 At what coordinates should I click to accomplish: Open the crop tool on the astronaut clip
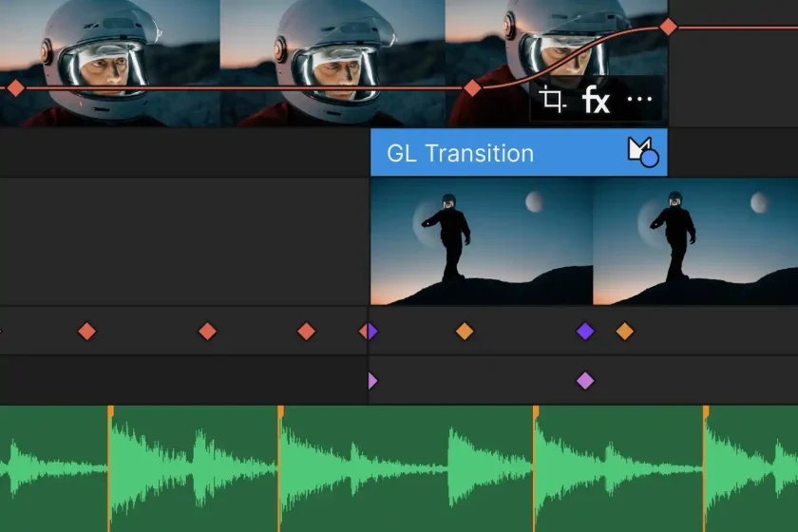[x=552, y=99]
